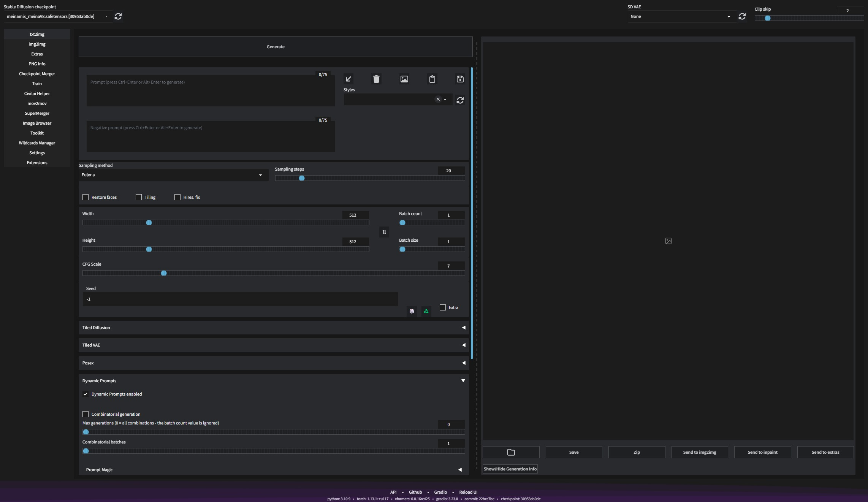Refresh the Stable Diffusion checkpoint list
Viewport: 868px width, 502px height.
pos(118,16)
